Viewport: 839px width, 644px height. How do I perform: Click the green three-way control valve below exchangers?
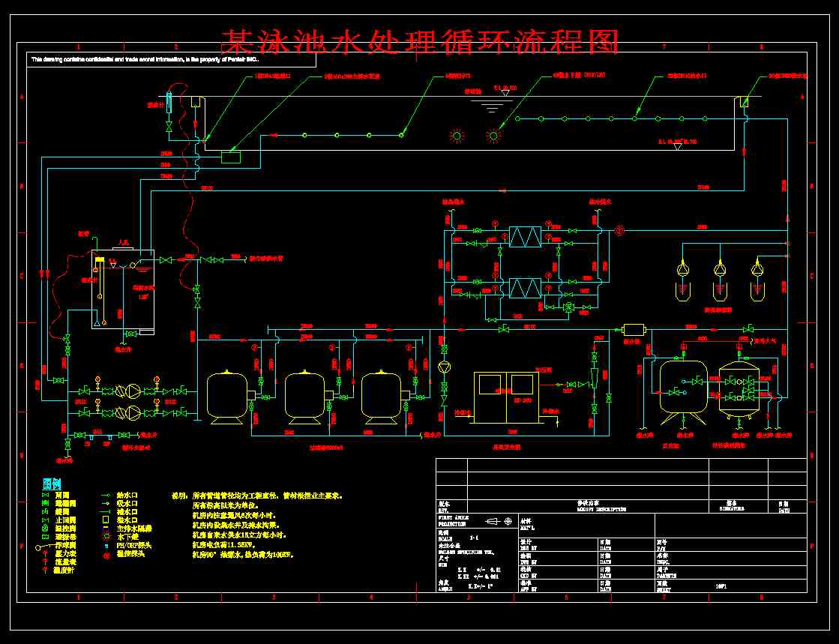[x=568, y=307]
